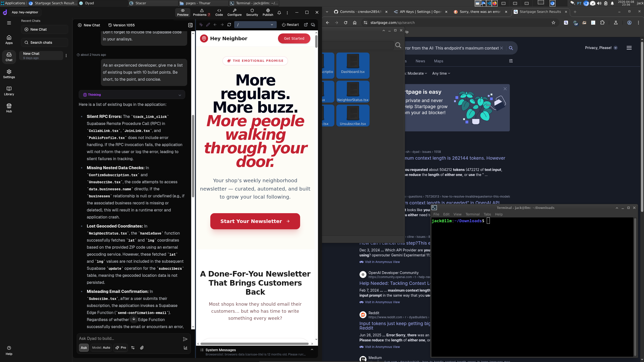Activate the component selector tool in preview
Image resolution: width=644 pixels, height=362 pixels.
tap(201, 25)
